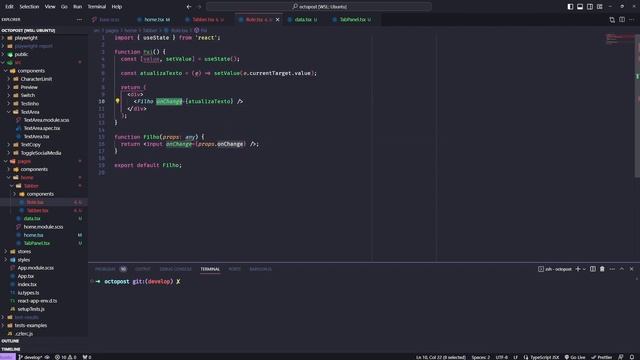Viewport: 640px width, 360px height.
Task: Open the Go menu
Action: pos(64,7)
